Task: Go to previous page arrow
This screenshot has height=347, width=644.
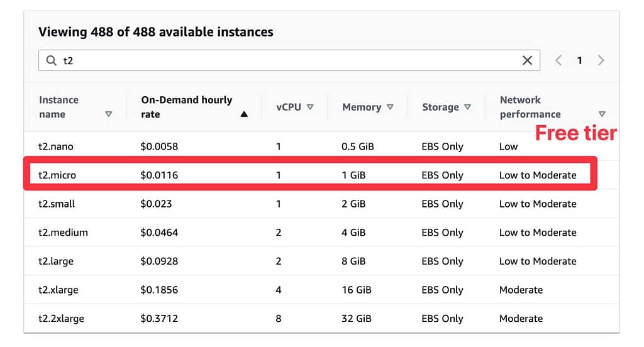Action: tap(558, 60)
